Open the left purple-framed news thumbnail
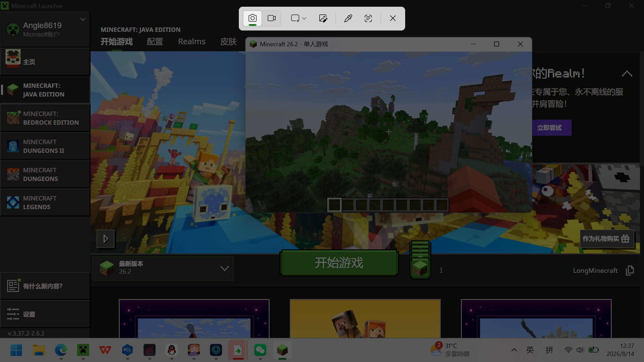 point(194,318)
